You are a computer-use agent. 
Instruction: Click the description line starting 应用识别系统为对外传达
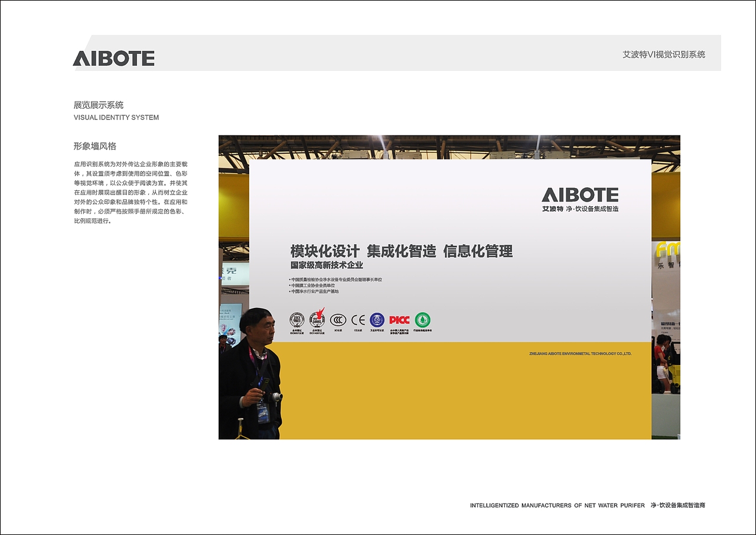(131, 164)
